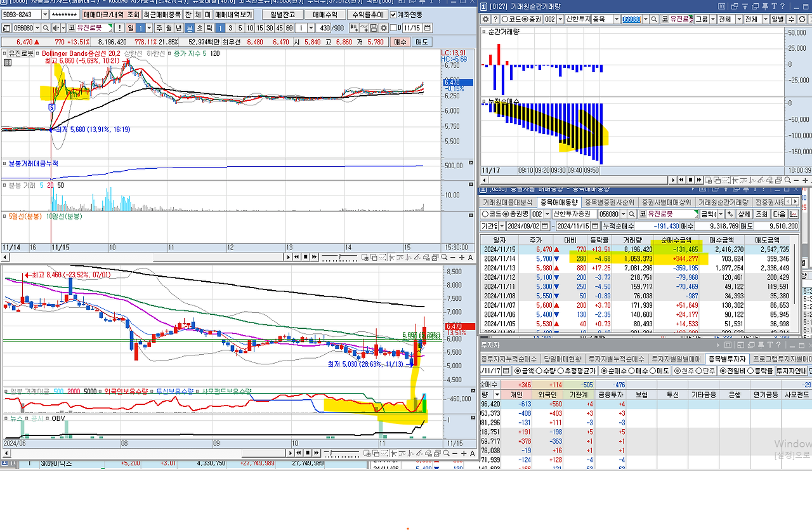Select 증권명 radio in 종목매매동향 panel
The height and width of the screenshot is (530, 812).
(506, 214)
